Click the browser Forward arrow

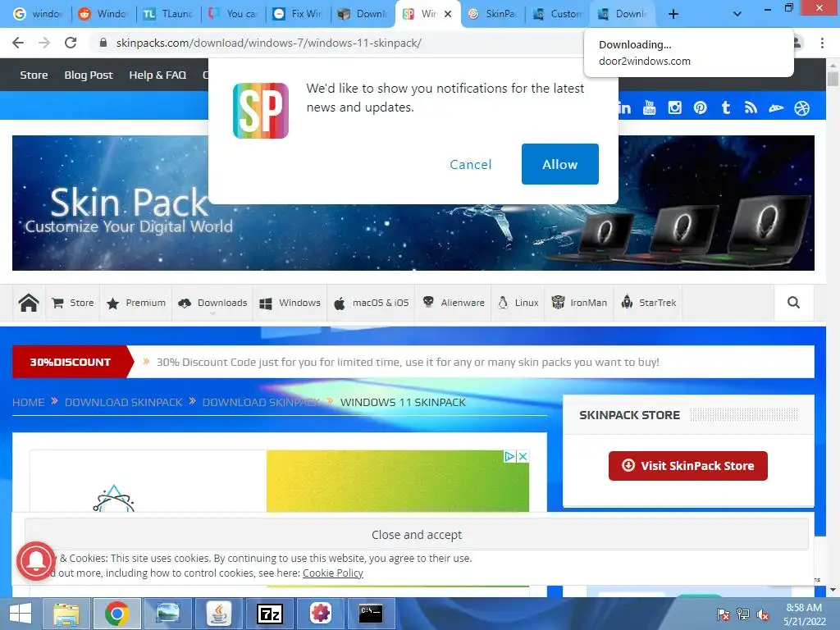coord(44,43)
